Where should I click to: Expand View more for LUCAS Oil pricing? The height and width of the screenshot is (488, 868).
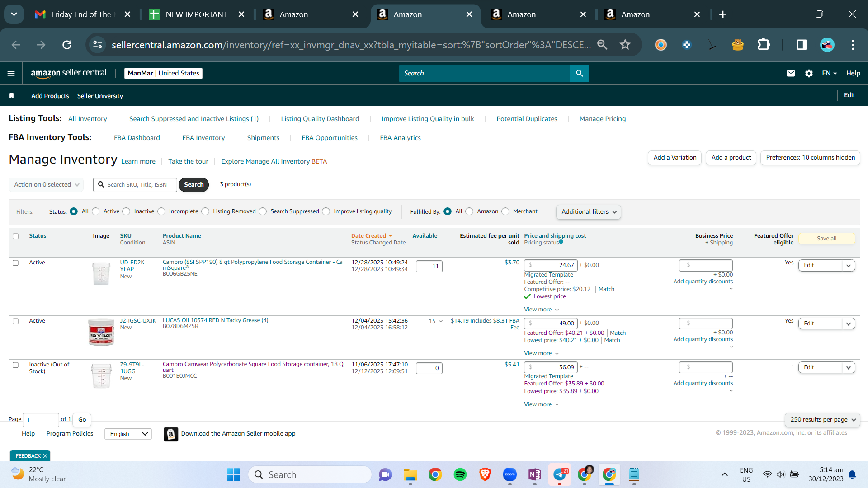[542, 353]
